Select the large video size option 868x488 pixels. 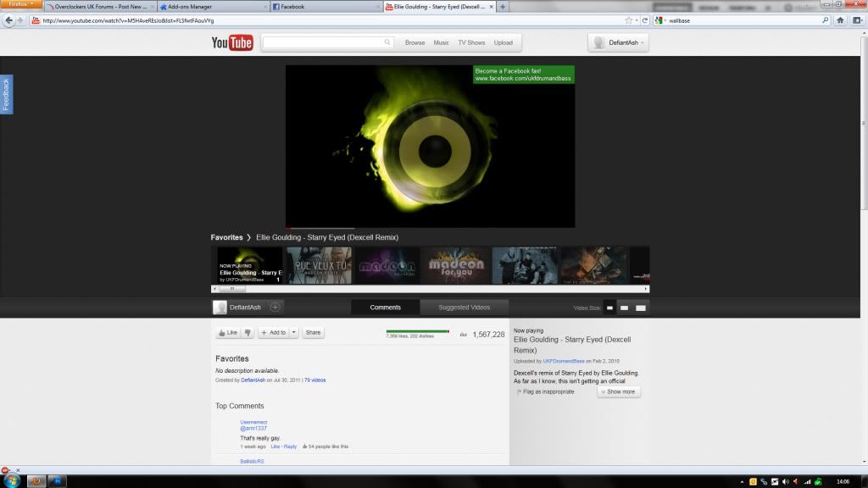point(641,308)
